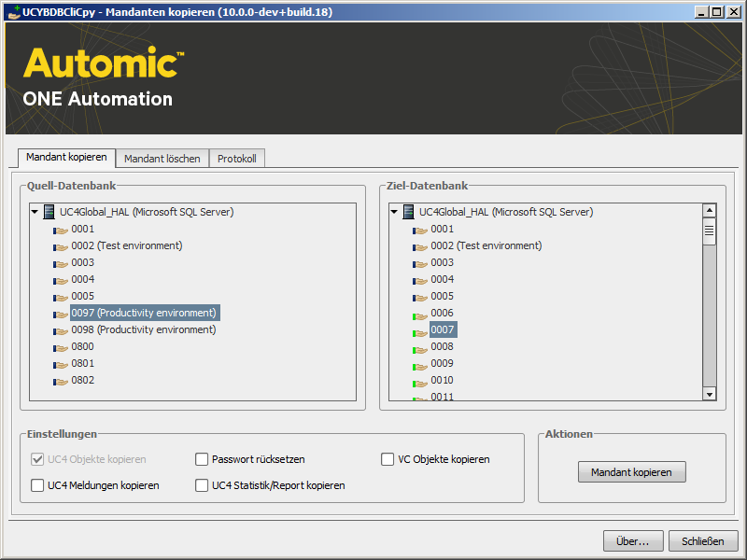The height and width of the screenshot is (560, 747).
Task: Select client 0001 in Quell-Datenbank
Action: pyautogui.click(x=83, y=229)
